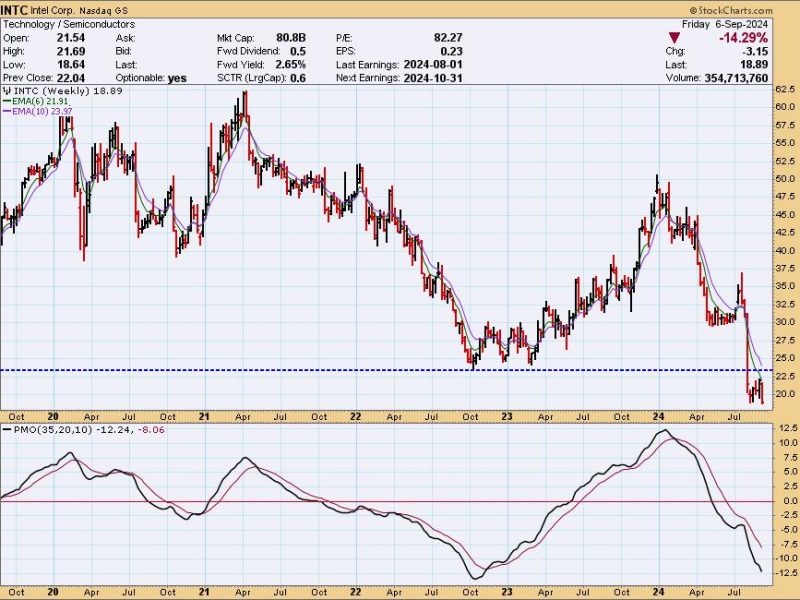
Task: Click the date Friday 6-Sep-2024
Action: pyautogui.click(x=724, y=24)
